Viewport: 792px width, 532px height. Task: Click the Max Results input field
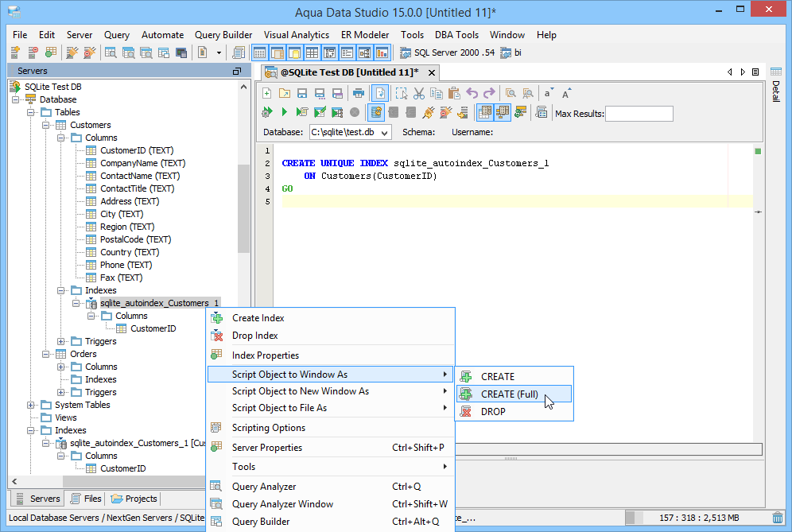coord(639,114)
